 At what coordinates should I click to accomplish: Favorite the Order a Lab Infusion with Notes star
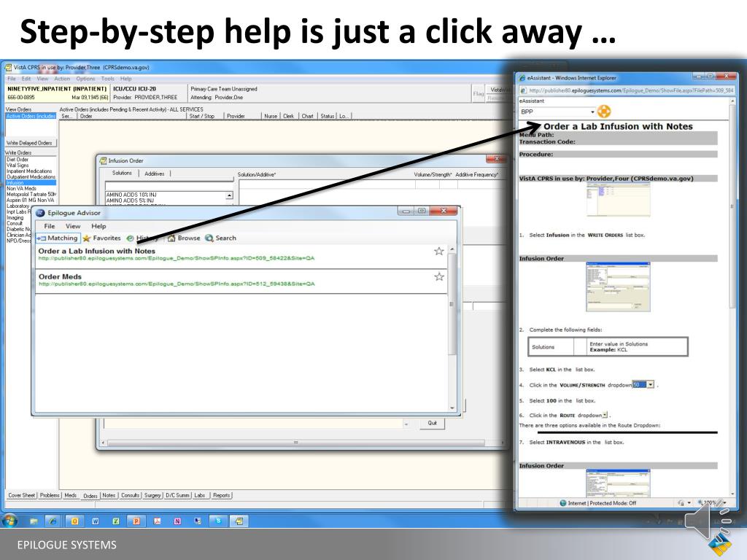(438, 252)
